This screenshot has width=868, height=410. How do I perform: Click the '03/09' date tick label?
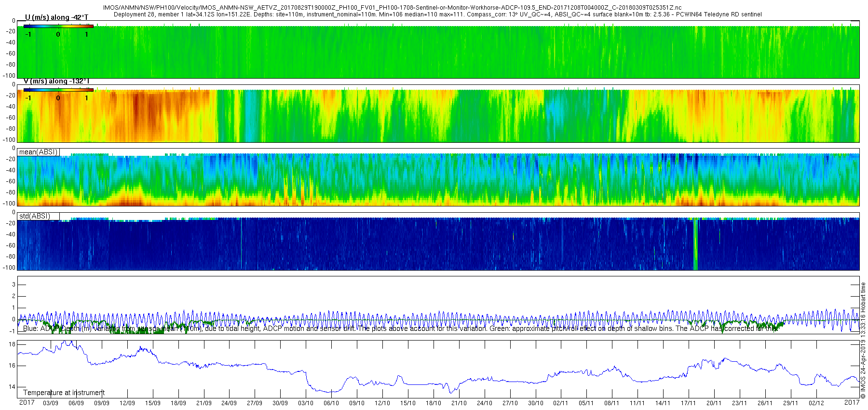[x=51, y=403]
